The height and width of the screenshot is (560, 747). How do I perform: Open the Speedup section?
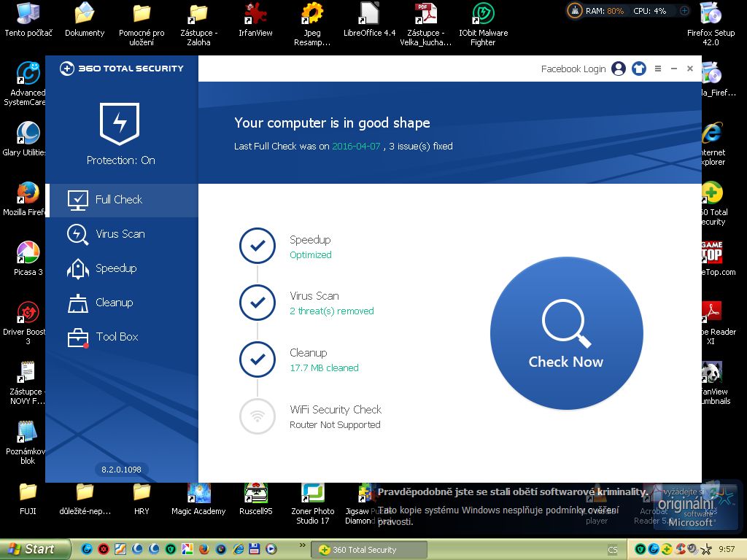(x=122, y=268)
